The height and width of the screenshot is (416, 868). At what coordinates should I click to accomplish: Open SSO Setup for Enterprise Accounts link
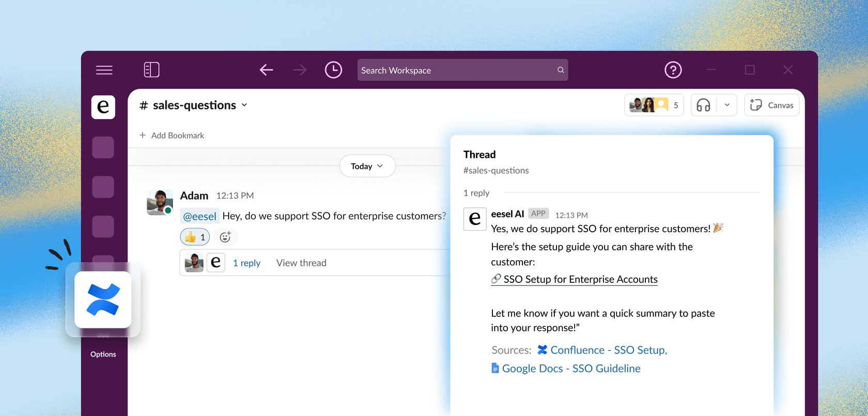(580, 279)
